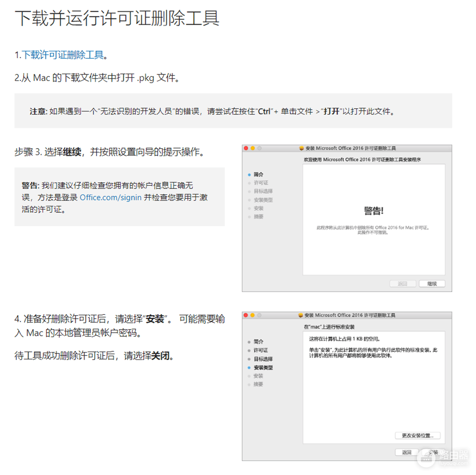Click 返回 in the second installer window
476x475 pixels.
[x=407, y=452]
